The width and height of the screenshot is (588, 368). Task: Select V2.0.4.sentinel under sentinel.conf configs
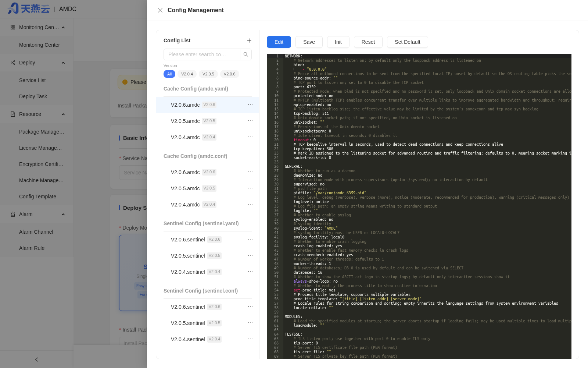(208, 339)
